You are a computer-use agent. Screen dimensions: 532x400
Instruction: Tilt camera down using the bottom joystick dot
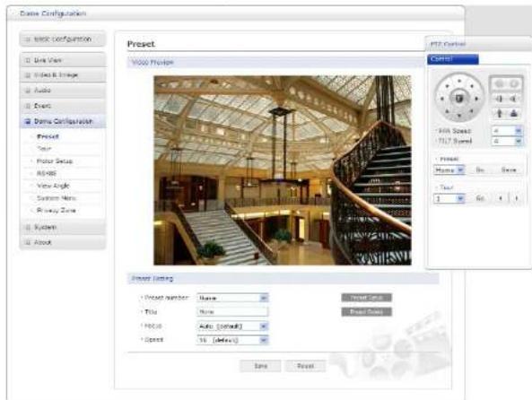tap(459, 116)
